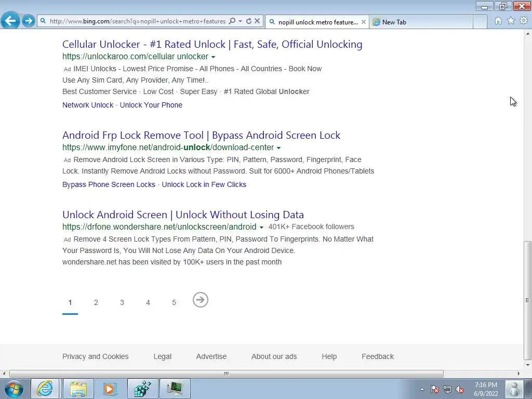The width and height of the screenshot is (532, 399).
Task: Click the vertical scrollbar up arrow
Action: point(528,34)
